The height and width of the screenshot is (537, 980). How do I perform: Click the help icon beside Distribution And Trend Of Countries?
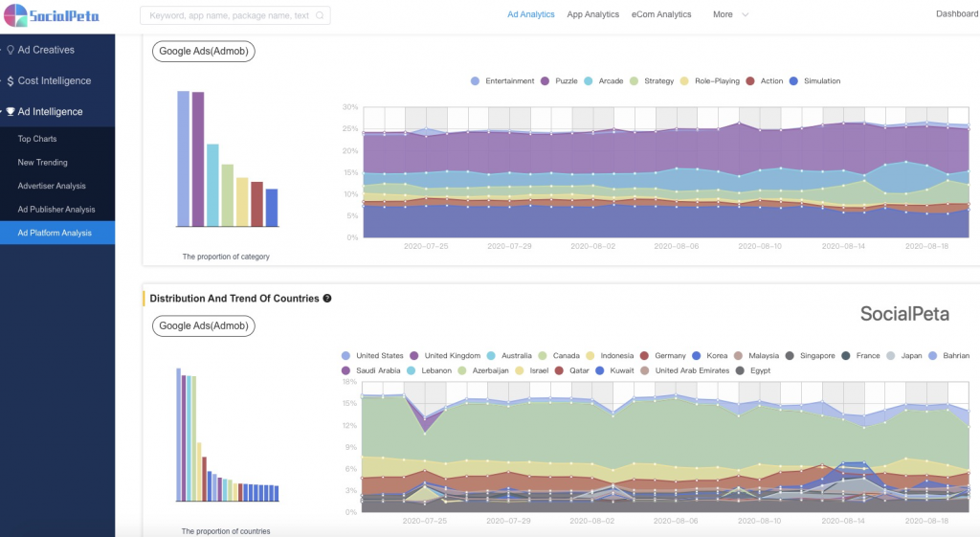(327, 299)
